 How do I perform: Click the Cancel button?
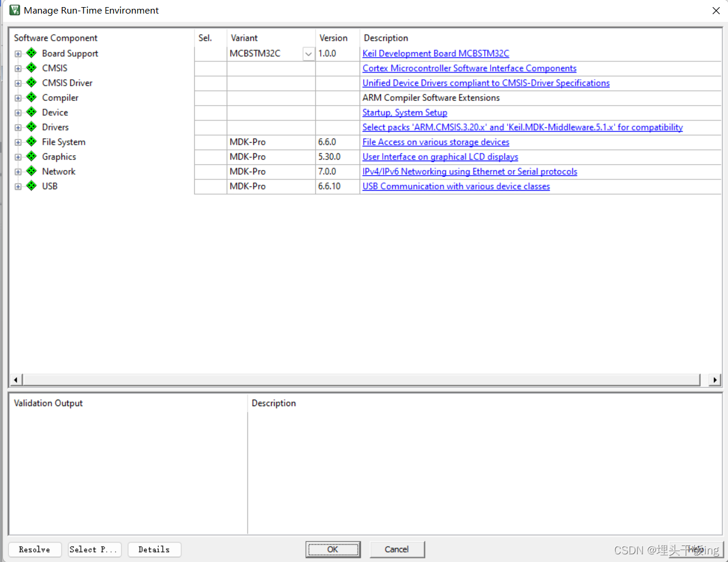point(397,549)
